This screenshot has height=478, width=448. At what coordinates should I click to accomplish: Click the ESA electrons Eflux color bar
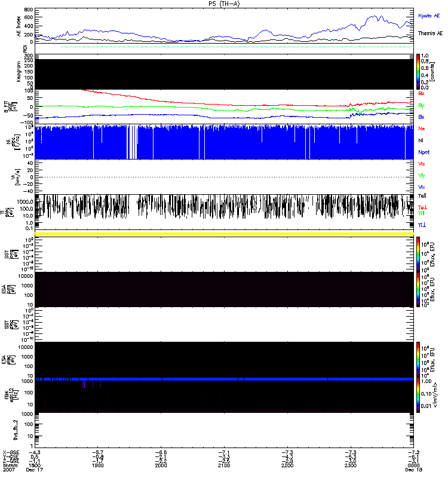418,359
